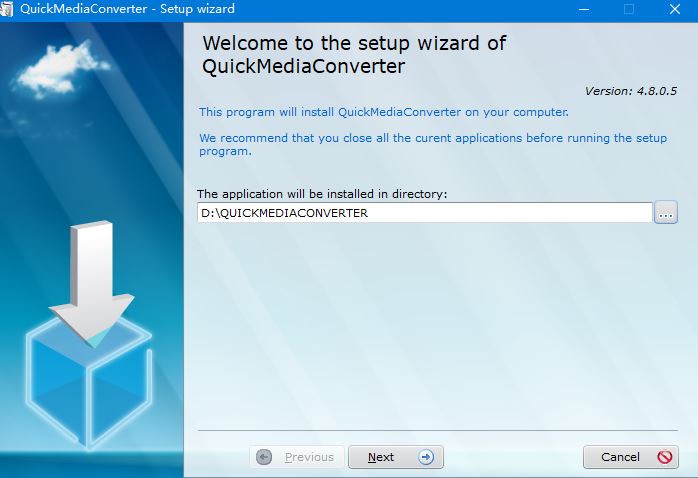The height and width of the screenshot is (478, 698).
Task: Click the Cancel button
Action: (x=631, y=457)
